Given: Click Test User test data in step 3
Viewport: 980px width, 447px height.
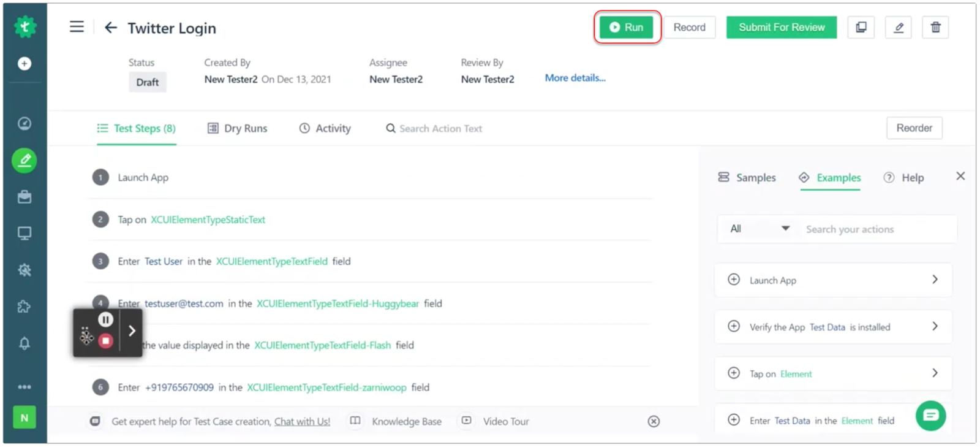Looking at the screenshot, I should [164, 261].
